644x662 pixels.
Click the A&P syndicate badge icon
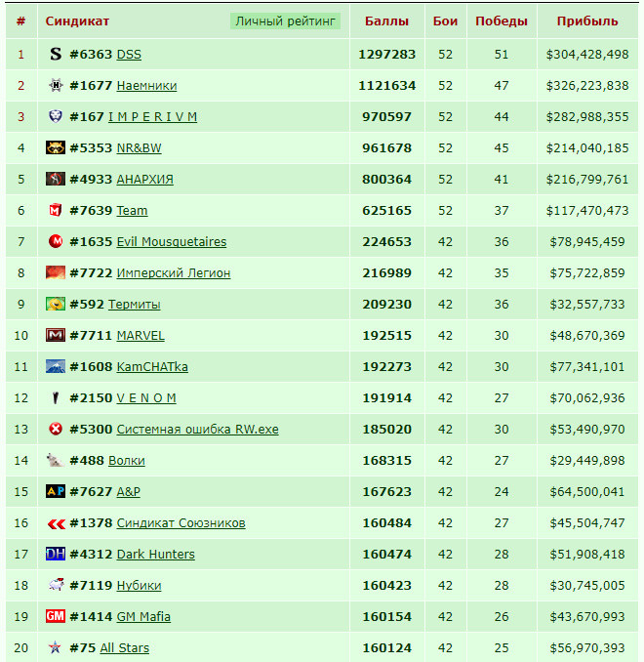click(x=56, y=491)
